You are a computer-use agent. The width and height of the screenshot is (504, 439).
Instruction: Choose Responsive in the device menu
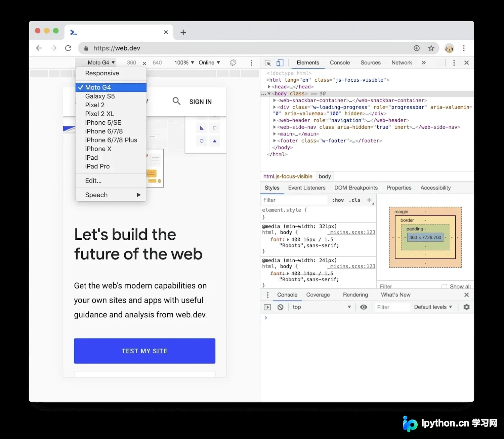(111, 73)
